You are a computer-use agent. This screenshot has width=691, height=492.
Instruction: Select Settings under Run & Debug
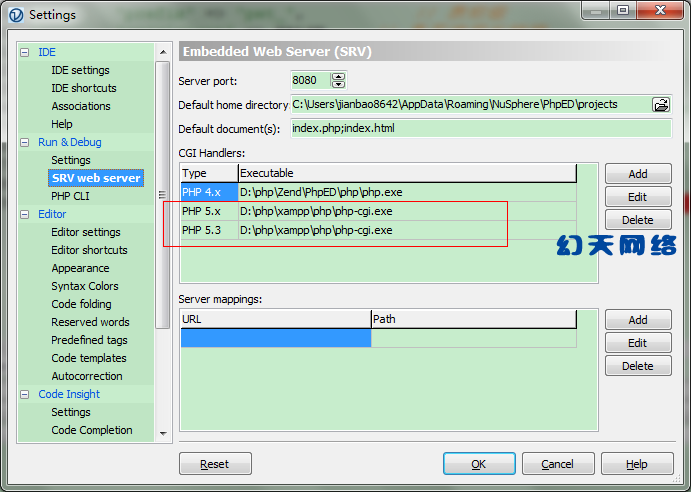pyautogui.click(x=71, y=160)
